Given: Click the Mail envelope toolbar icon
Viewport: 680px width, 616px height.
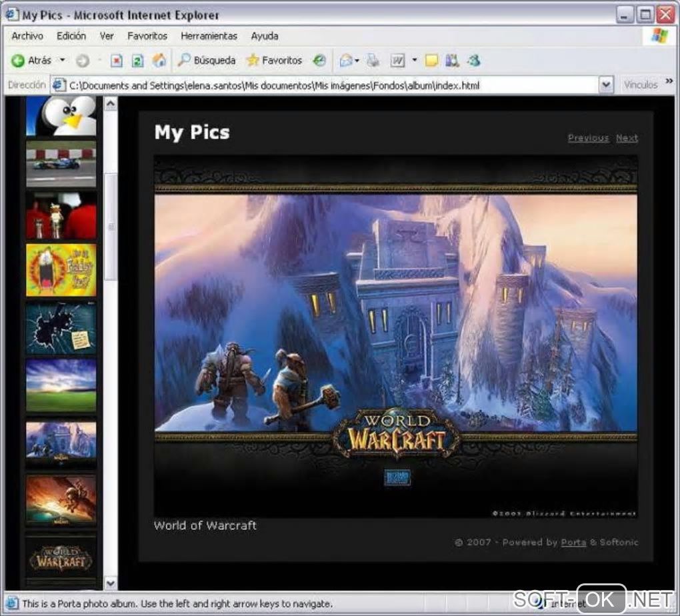Looking at the screenshot, I should [346, 61].
